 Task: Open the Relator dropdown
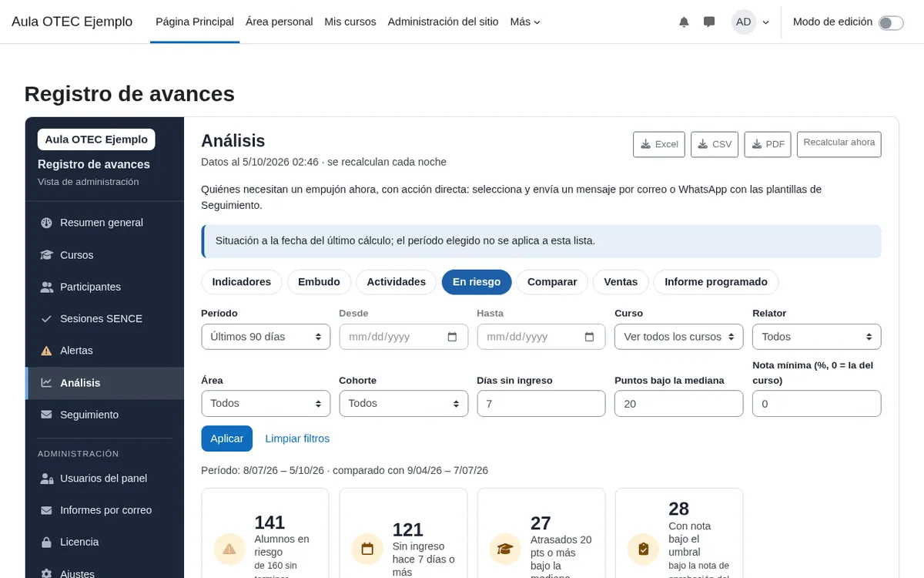point(817,337)
